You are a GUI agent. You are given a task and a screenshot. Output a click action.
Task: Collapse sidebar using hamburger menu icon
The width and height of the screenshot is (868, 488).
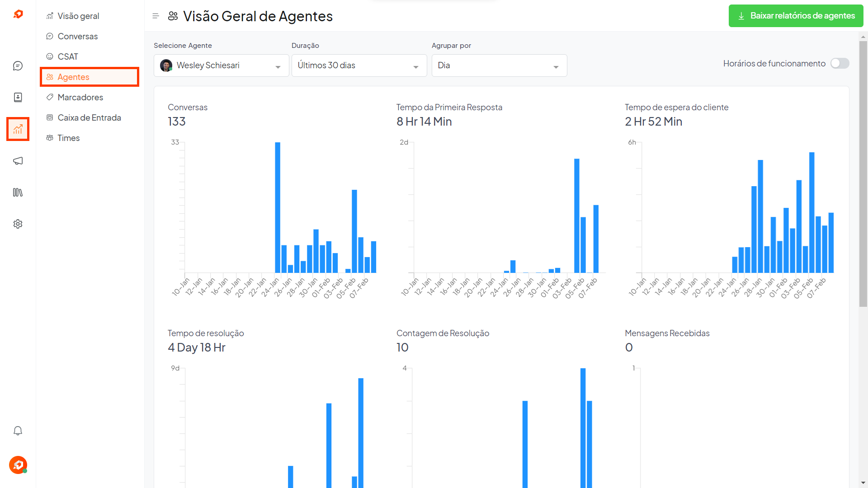click(x=156, y=16)
